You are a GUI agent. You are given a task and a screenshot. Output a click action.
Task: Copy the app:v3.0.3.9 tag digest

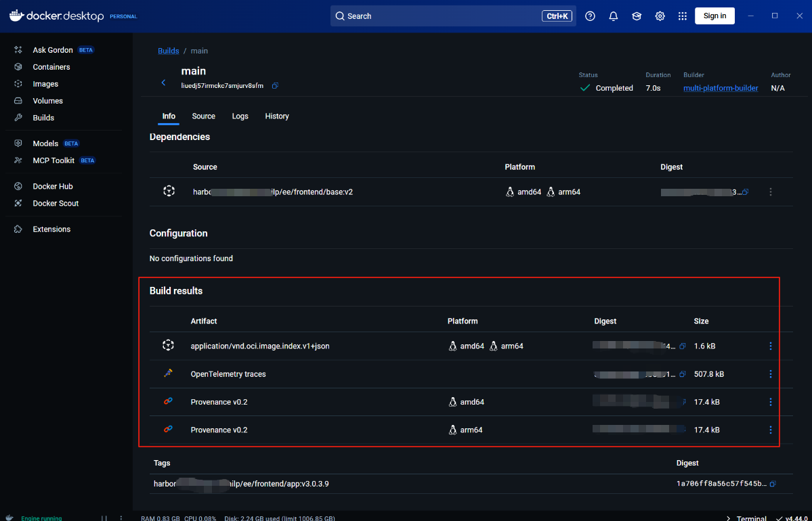[773, 484]
